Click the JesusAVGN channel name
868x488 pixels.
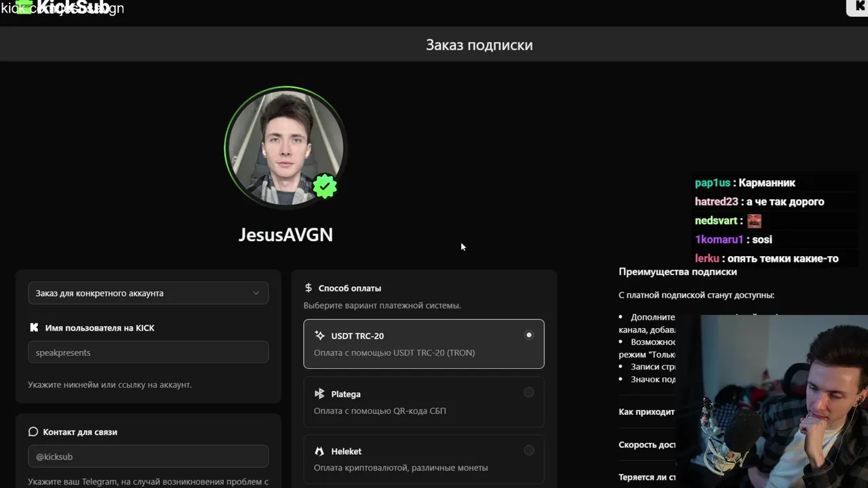coord(285,235)
